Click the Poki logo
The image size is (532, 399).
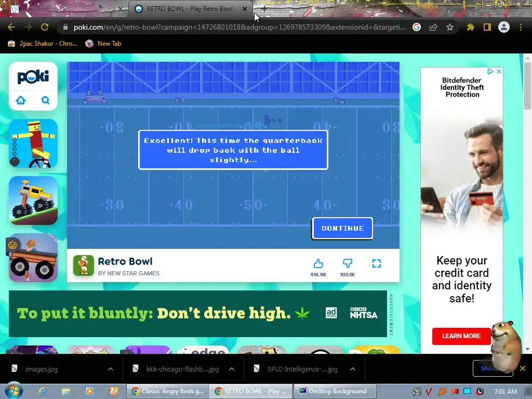pos(33,77)
